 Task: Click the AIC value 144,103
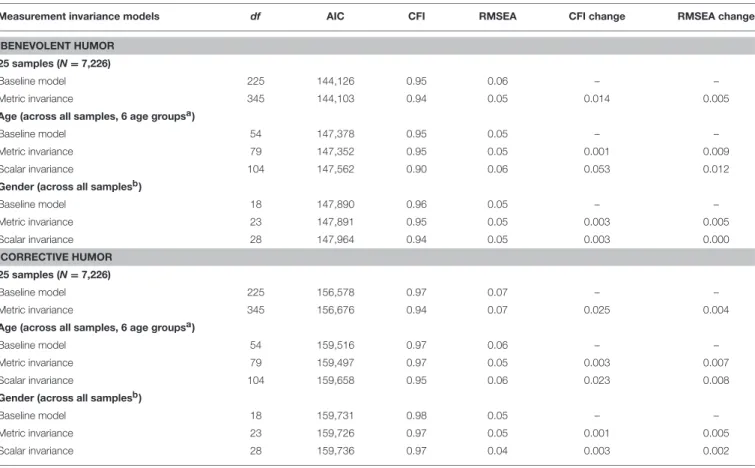pos(336,99)
